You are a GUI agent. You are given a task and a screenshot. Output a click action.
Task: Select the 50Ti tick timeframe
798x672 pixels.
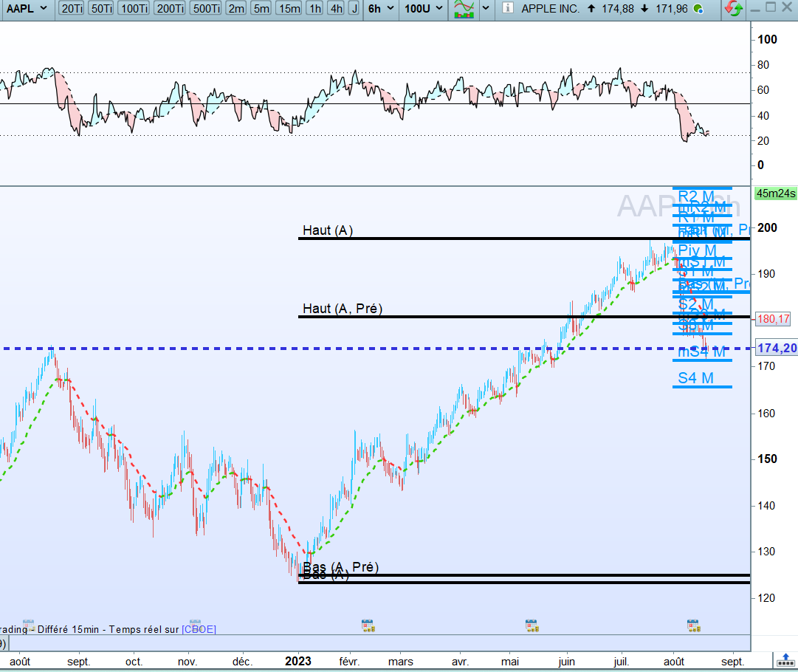(101, 9)
